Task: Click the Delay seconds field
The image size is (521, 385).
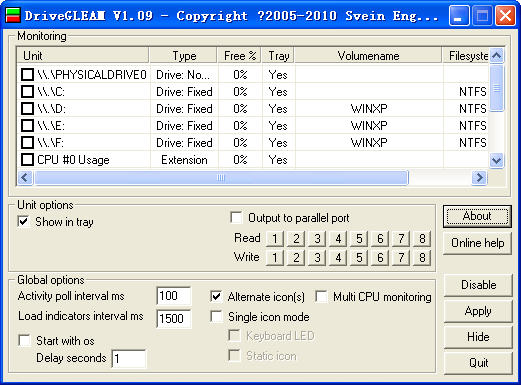Action: [x=129, y=359]
